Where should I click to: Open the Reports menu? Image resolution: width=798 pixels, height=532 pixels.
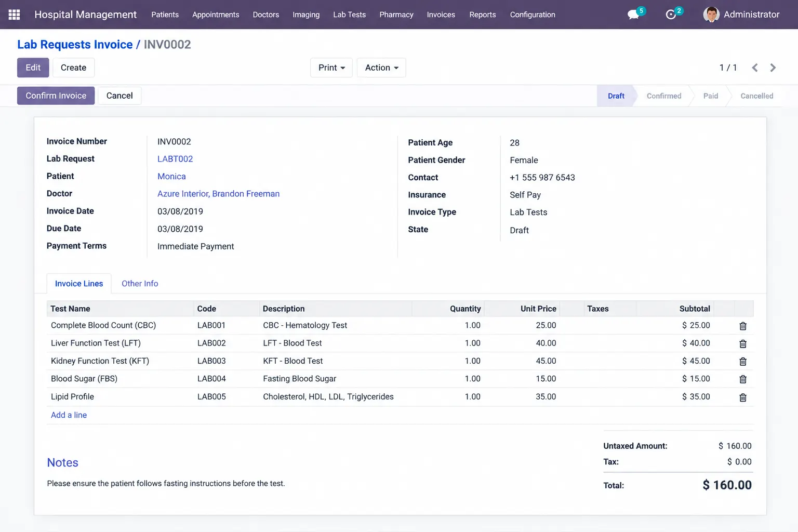click(483, 15)
